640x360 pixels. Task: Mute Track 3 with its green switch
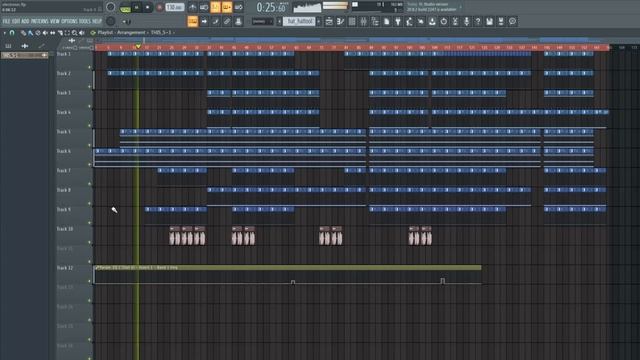click(x=90, y=106)
